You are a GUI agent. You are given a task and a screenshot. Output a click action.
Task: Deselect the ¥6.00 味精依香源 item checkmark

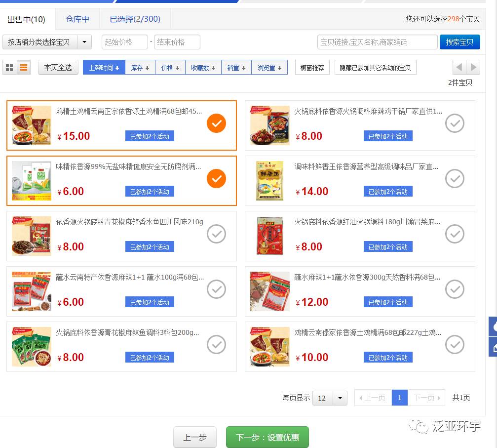click(x=217, y=178)
